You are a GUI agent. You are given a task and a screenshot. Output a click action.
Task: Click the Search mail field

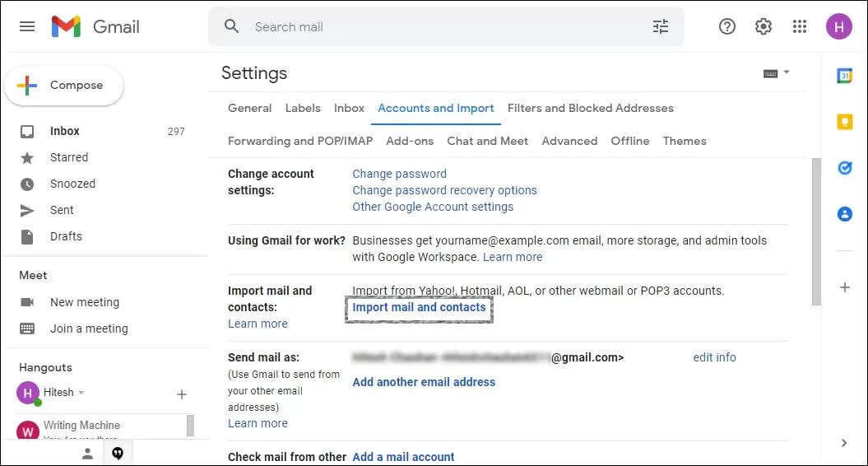444,26
